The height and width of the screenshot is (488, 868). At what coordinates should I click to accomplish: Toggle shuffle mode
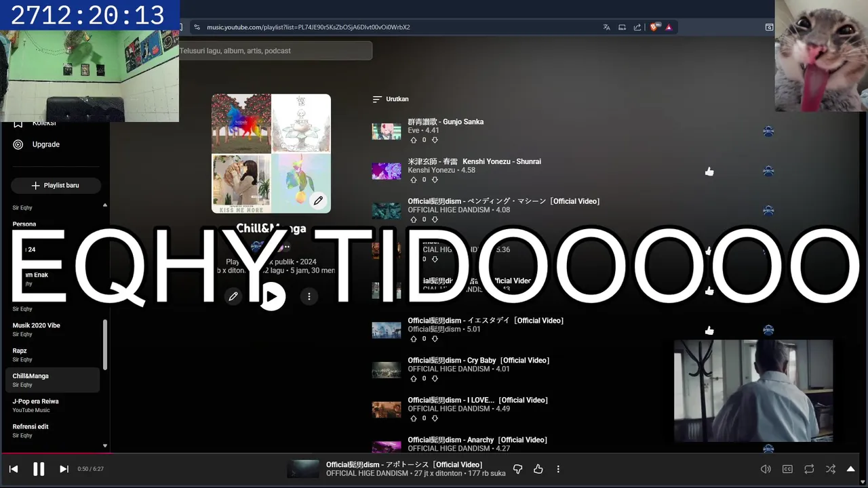[831, 469]
